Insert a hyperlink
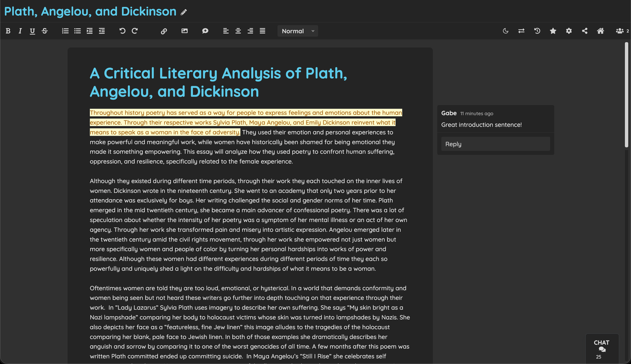The width and height of the screenshot is (631, 364). [164, 31]
